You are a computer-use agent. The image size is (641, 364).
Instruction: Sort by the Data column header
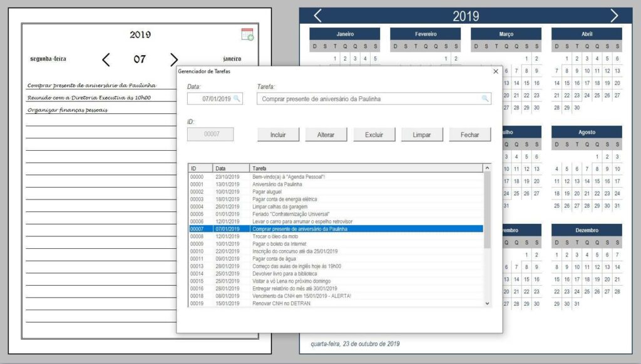tap(231, 168)
